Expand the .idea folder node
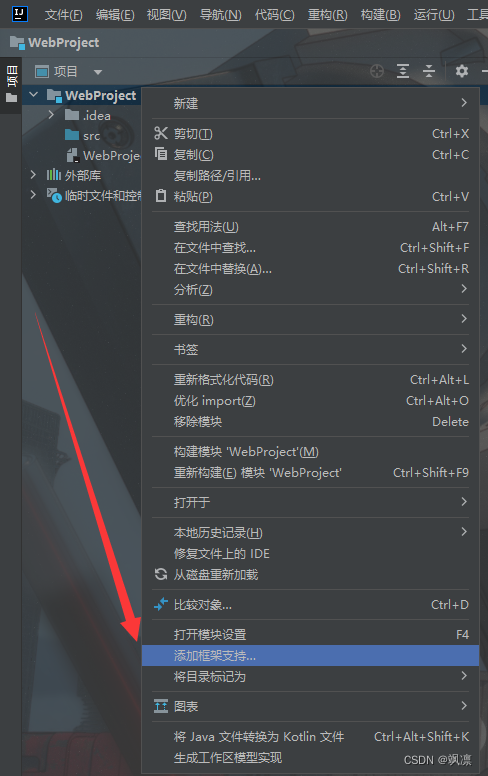Viewport: 488px width, 776px height. point(51,115)
